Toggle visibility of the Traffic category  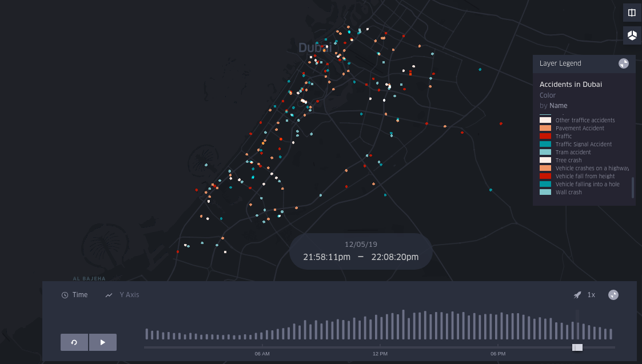point(545,136)
